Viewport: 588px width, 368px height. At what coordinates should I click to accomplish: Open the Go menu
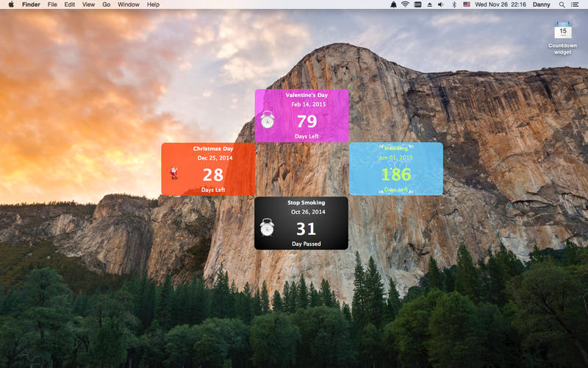tap(107, 4)
